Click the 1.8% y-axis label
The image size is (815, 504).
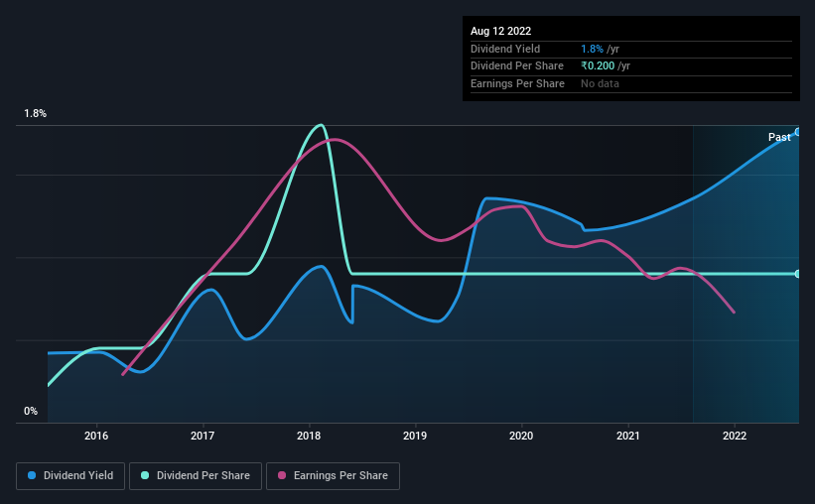tap(35, 114)
